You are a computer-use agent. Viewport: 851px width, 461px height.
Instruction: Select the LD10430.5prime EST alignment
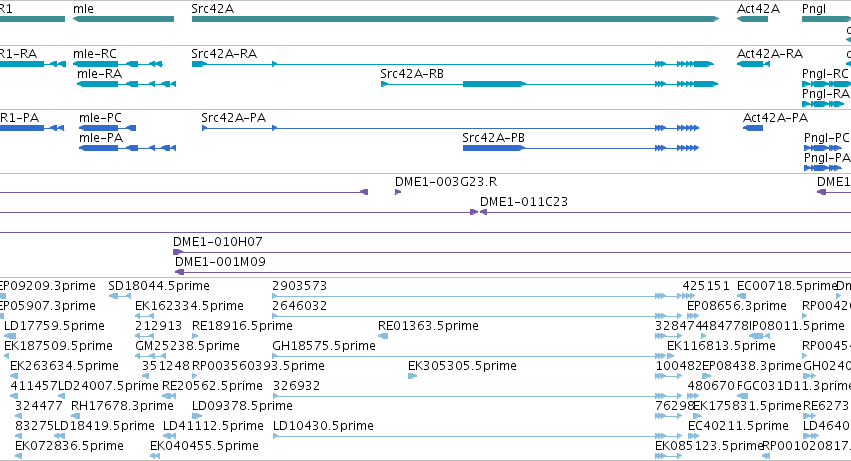tap(478, 436)
